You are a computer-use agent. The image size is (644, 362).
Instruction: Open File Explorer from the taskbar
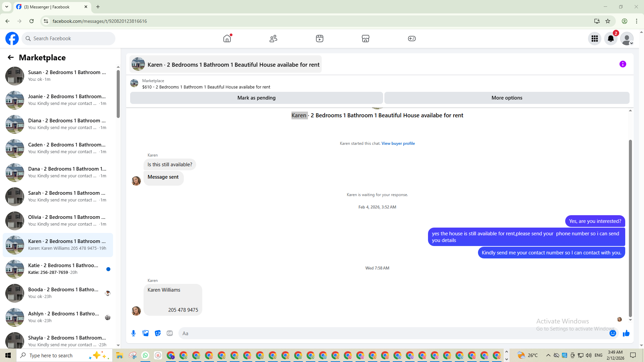120,355
